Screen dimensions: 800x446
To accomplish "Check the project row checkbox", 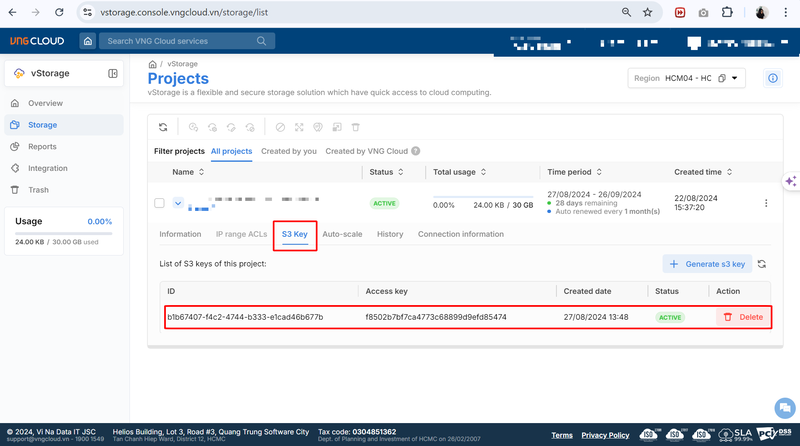I will (x=159, y=203).
